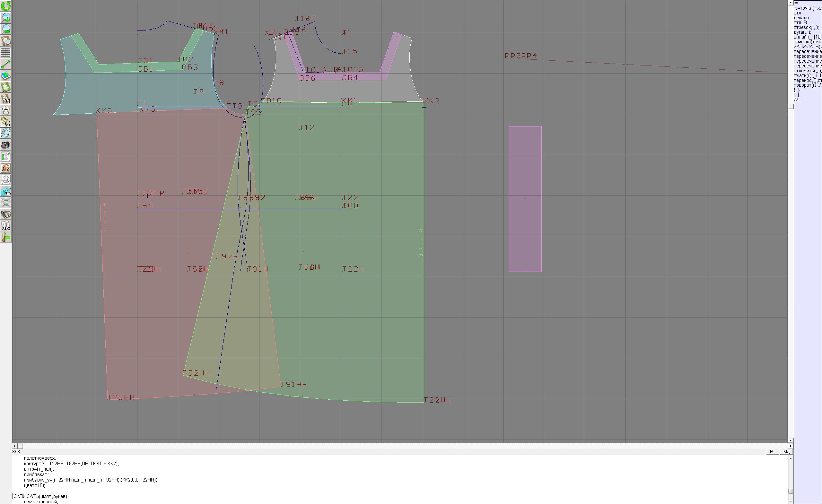
Task: Click the compass drafting tool icon
Action: (x=6, y=110)
